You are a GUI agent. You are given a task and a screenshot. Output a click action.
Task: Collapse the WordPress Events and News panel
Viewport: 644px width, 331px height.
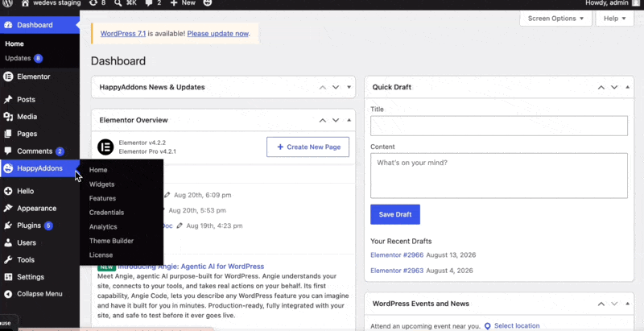pos(628,304)
